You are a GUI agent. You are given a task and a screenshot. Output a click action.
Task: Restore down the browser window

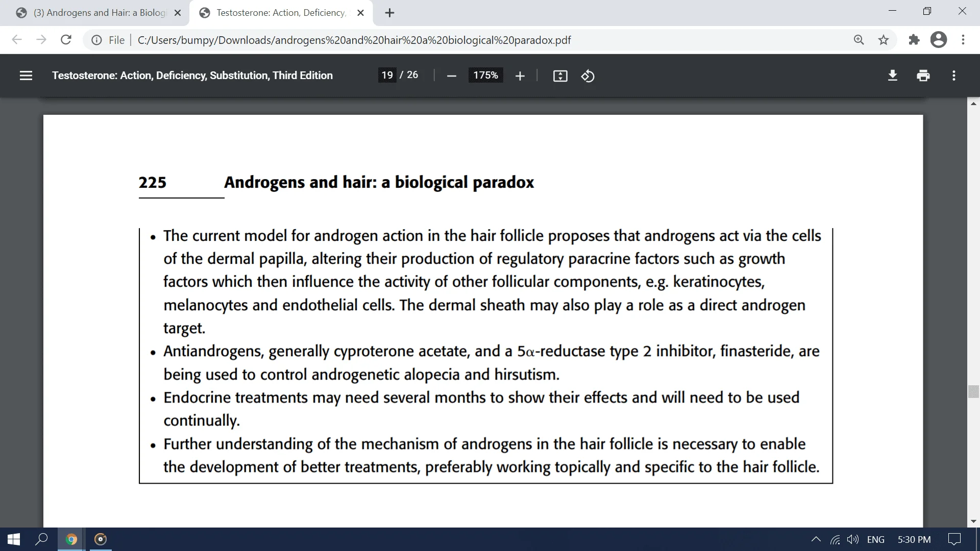[x=927, y=11]
